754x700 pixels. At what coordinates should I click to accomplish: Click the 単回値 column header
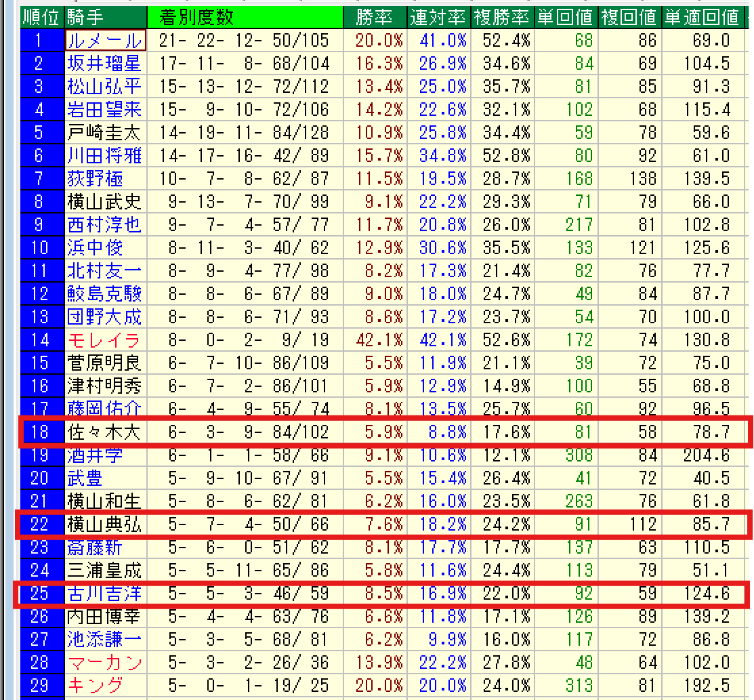point(565,17)
